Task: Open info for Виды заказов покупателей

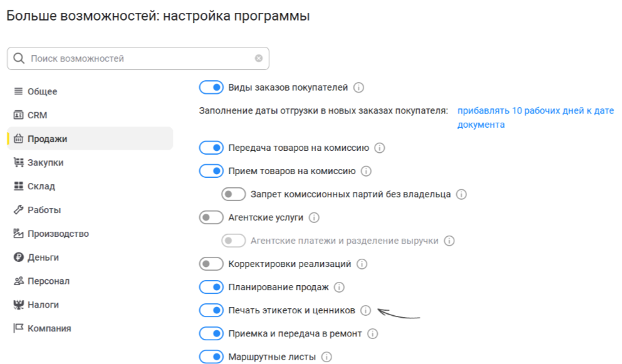Action: click(359, 87)
